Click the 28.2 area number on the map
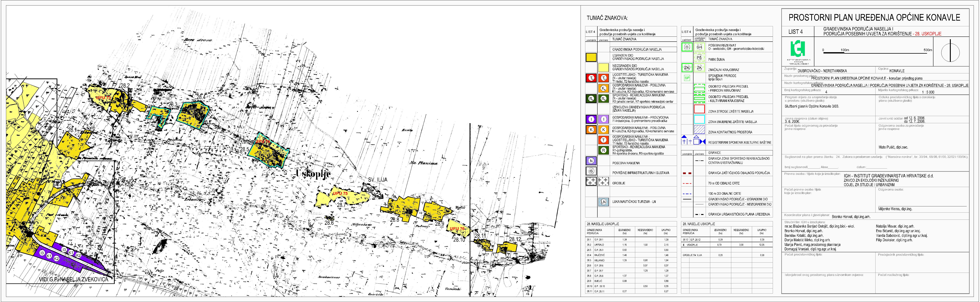Image resolution: width=980 pixels, height=302 pixels. pyautogui.click(x=125, y=86)
